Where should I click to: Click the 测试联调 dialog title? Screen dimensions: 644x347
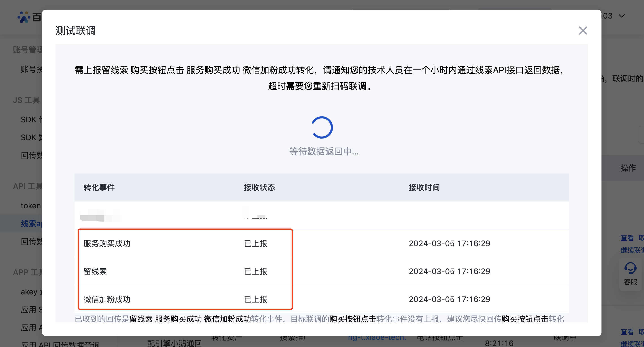(x=75, y=31)
